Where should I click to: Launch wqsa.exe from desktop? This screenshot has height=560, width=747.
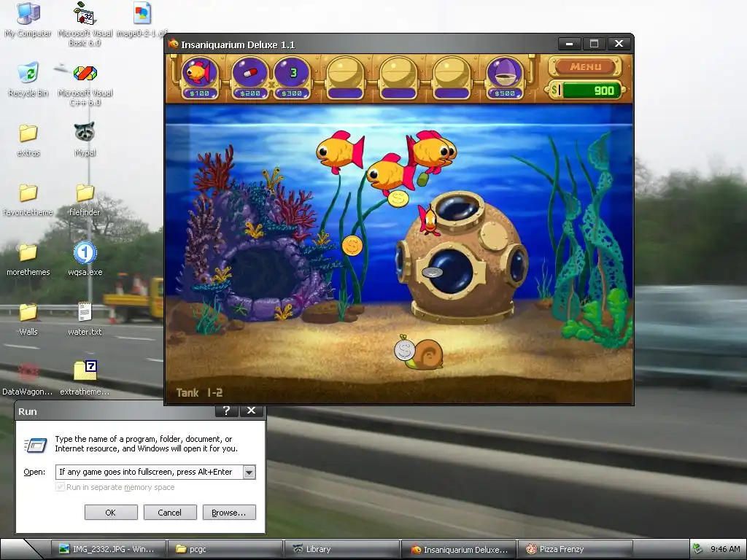pos(85,260)
